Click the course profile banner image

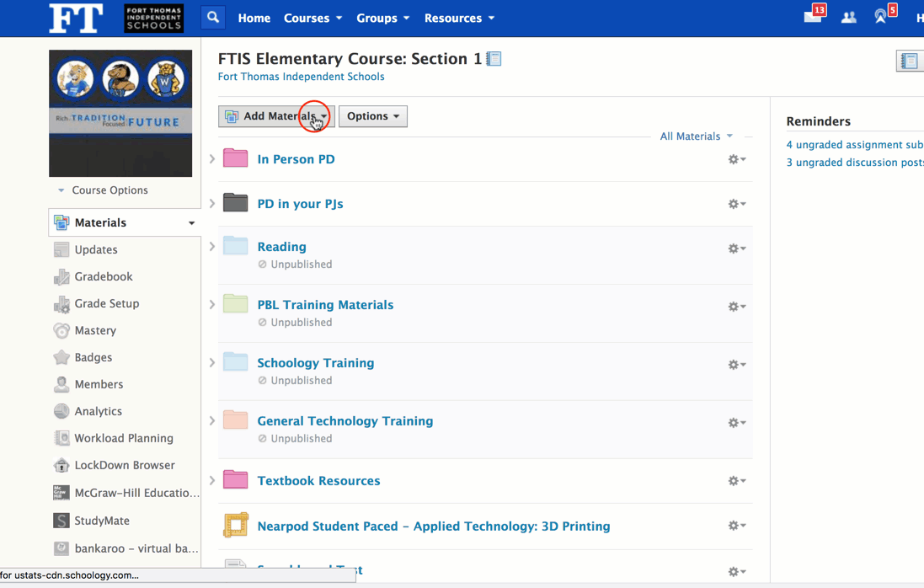coord(120,113)
